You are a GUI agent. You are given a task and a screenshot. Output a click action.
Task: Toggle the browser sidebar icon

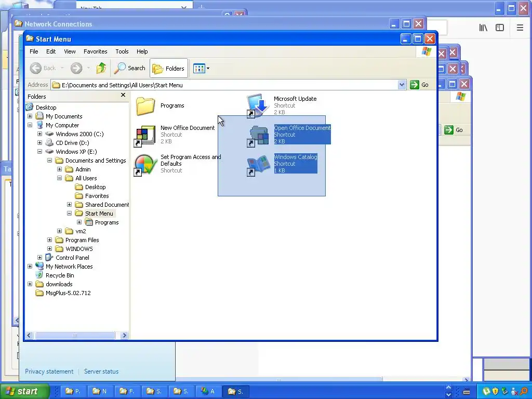pos(500,28)
